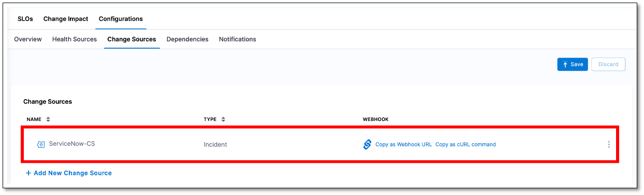Copy as cURL command link
The height and width of the screenshot is (195, 644).
point(465,144)
